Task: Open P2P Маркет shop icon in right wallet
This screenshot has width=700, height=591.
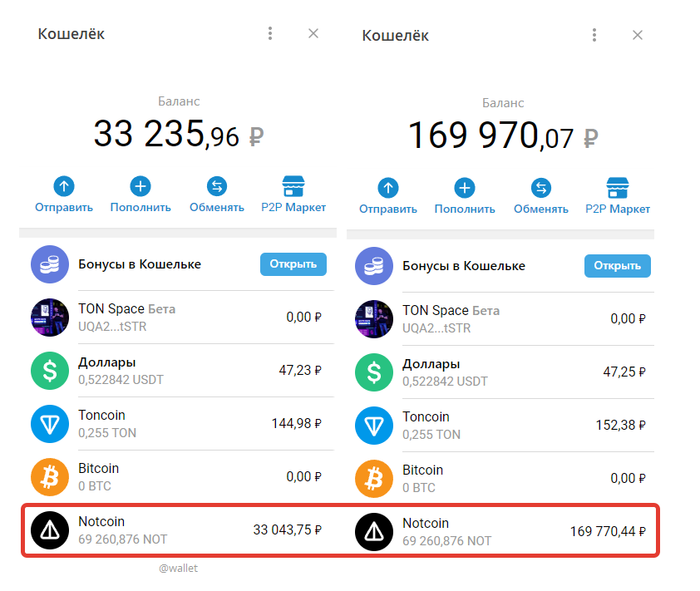Action: tap(618, 188)
